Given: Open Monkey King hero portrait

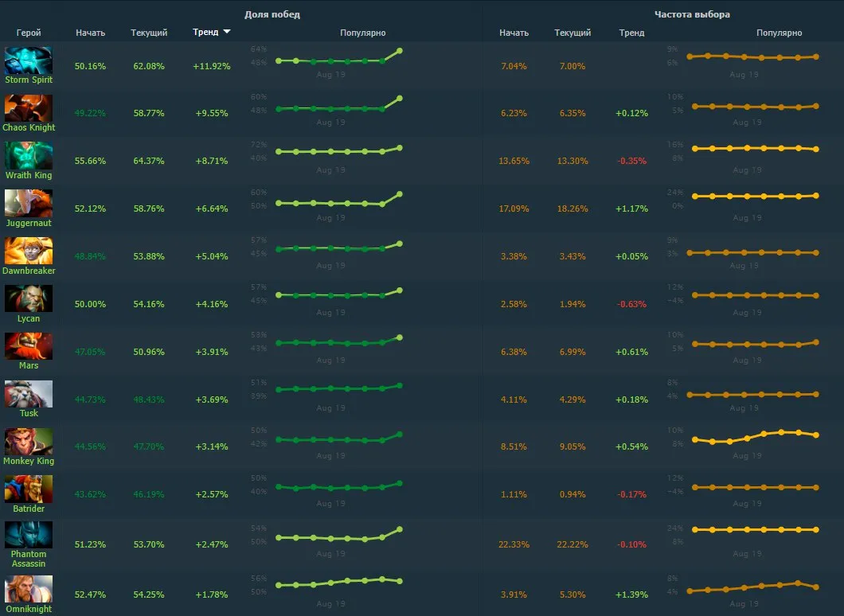Looking at the screenshot, I should [29, 442].
